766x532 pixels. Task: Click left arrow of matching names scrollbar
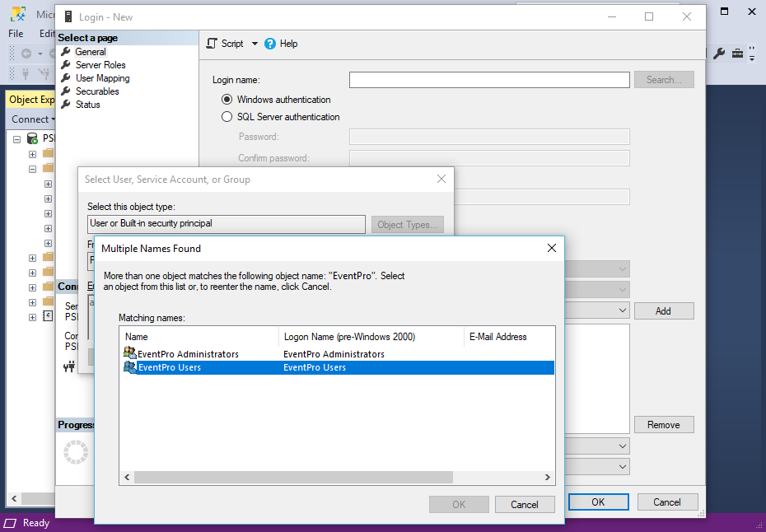pos(127,478)
